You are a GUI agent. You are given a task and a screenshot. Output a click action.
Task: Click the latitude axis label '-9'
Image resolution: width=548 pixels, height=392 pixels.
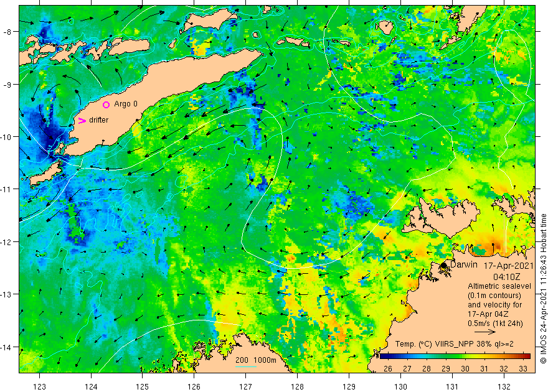click(7, 85)
